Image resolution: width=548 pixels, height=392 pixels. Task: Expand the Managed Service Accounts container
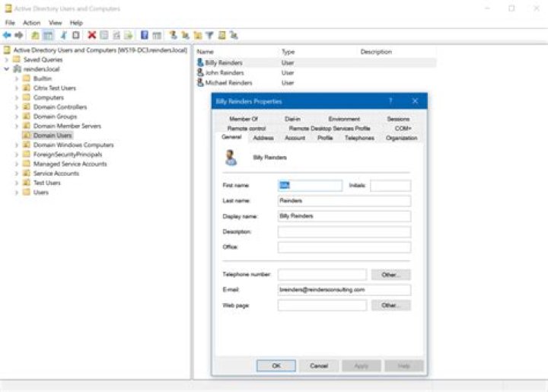click(x=17, y=164)
